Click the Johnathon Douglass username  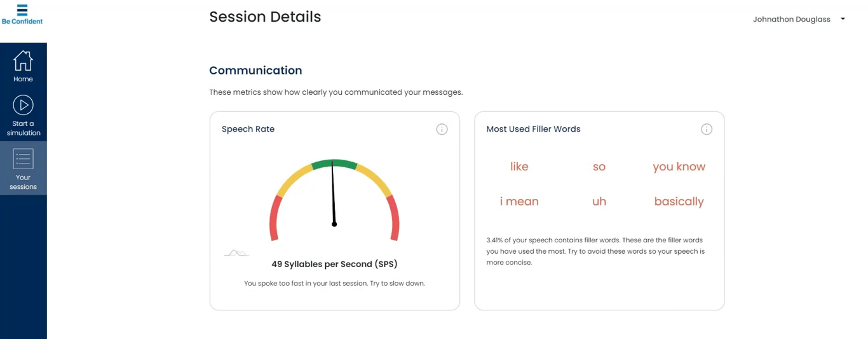791,19
